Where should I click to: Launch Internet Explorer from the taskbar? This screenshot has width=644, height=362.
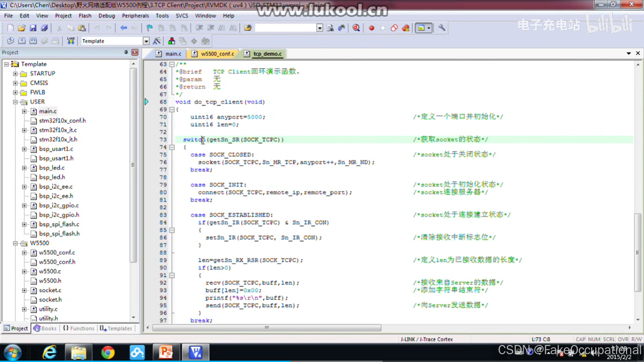point(49,352)
